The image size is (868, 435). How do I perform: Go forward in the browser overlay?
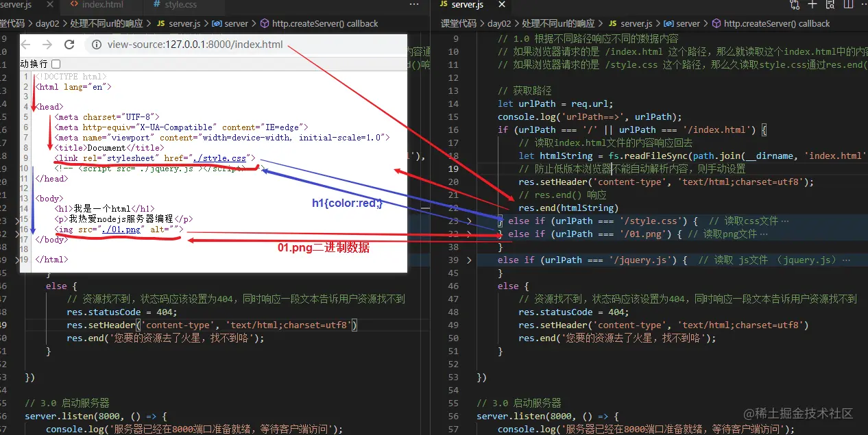pos(47,45)
